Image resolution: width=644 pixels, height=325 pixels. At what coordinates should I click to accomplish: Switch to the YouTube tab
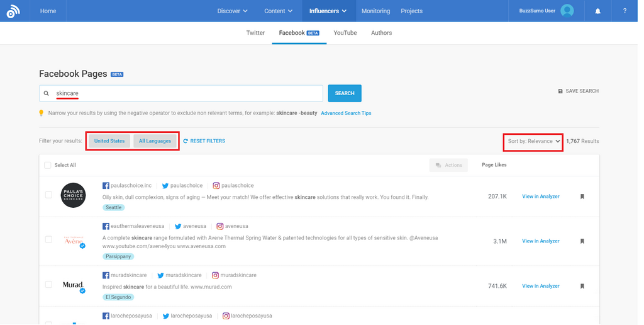345,33
